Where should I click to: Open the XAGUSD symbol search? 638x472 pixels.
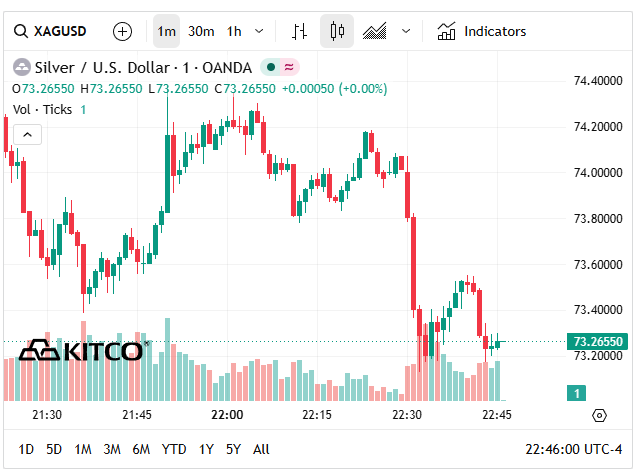(x=50, y=31)
